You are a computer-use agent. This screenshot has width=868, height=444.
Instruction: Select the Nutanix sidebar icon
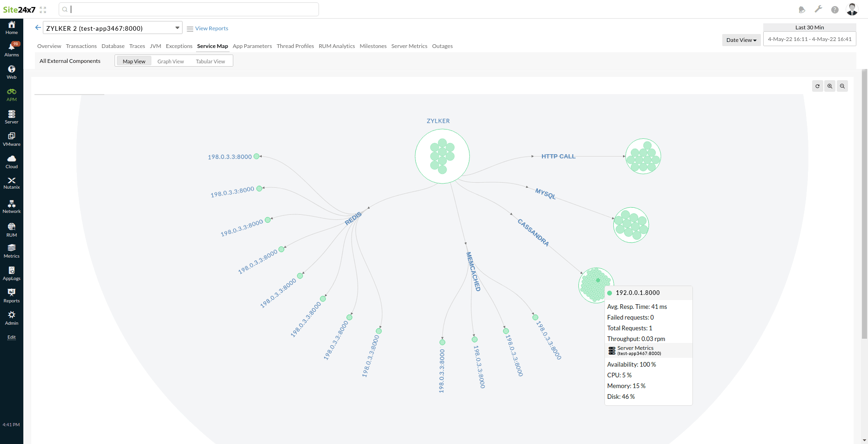point(11,182)
